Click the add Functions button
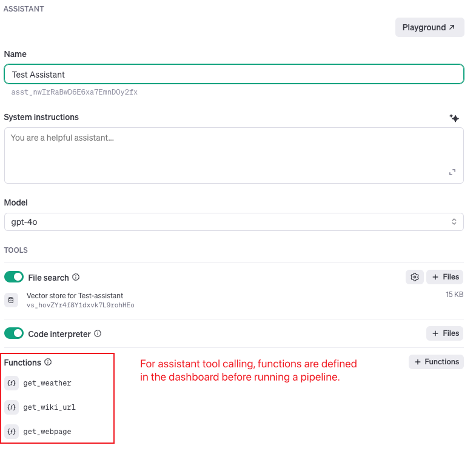476x451 pixels. coord(437,362)
